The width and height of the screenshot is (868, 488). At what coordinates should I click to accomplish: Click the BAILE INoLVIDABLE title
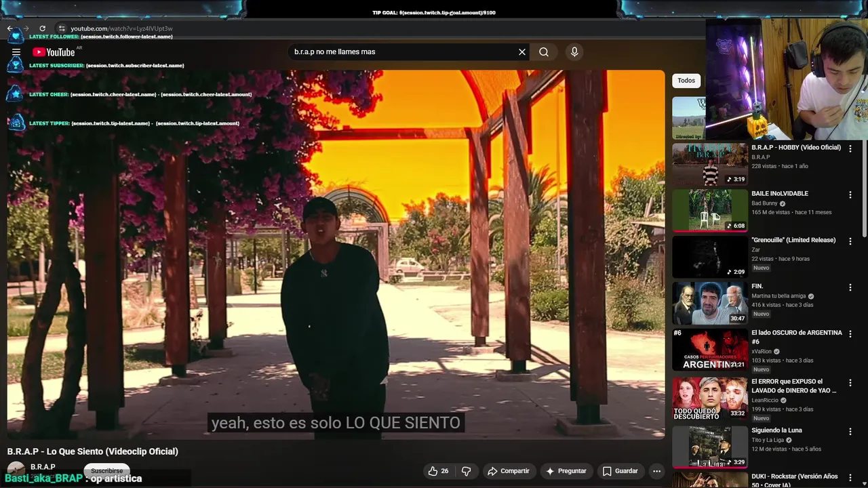click(x=780, y=193)
